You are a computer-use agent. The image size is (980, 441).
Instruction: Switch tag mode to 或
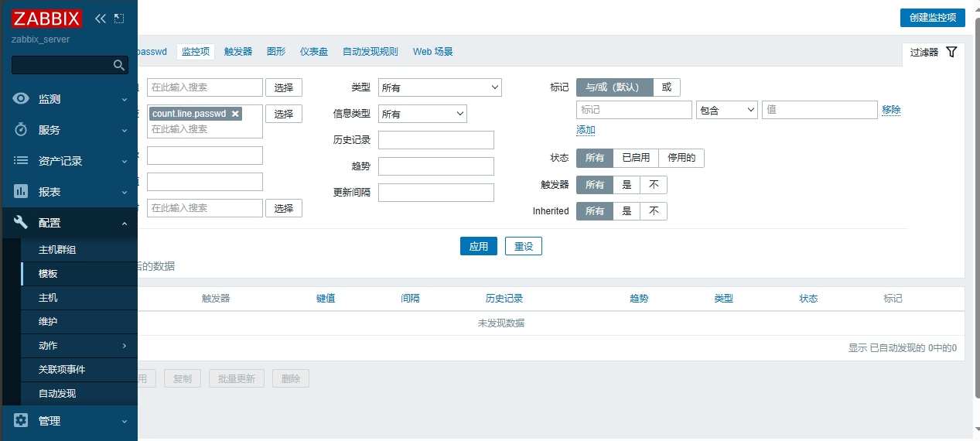click(x=666, y=87)
